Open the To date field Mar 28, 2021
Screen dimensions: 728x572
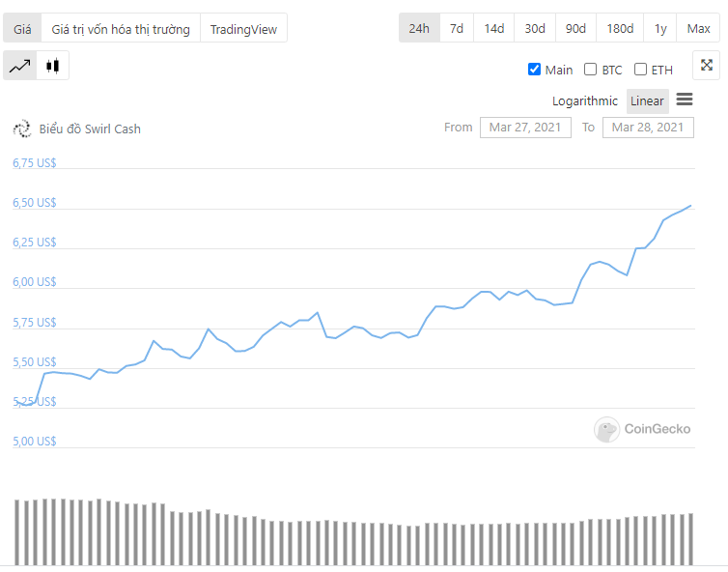(648, 128)
